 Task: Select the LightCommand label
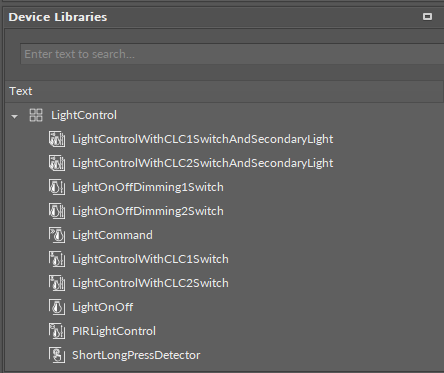click(112, 235)
